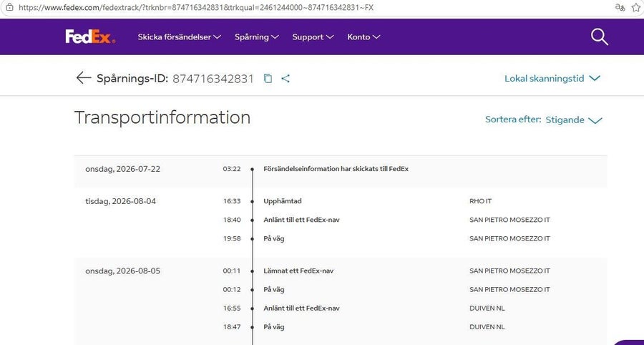Viewport: 644px width, 345px height.
Task: Click the Upphämtad status entry
Action: click(283, 201)
